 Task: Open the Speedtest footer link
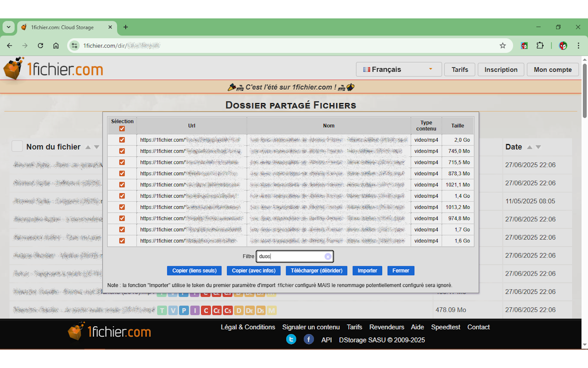point(446,327)
